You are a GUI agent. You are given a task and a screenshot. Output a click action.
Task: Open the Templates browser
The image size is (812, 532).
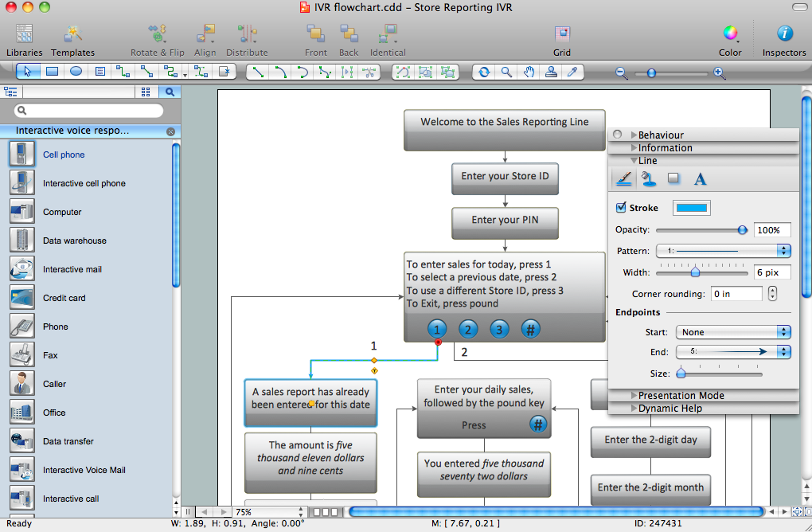(x=72, y=41)
